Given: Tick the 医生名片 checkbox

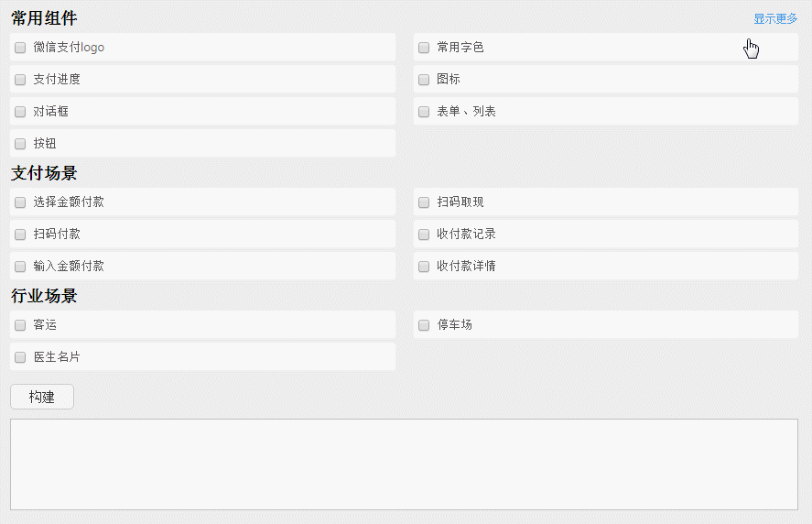Looking at the screenshot, I should click(20, 357).
